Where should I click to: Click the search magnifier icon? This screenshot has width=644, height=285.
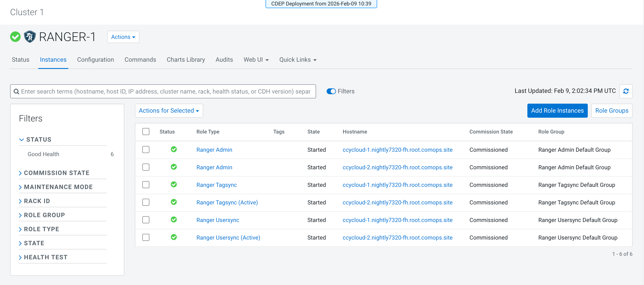[x=16, y=92]
